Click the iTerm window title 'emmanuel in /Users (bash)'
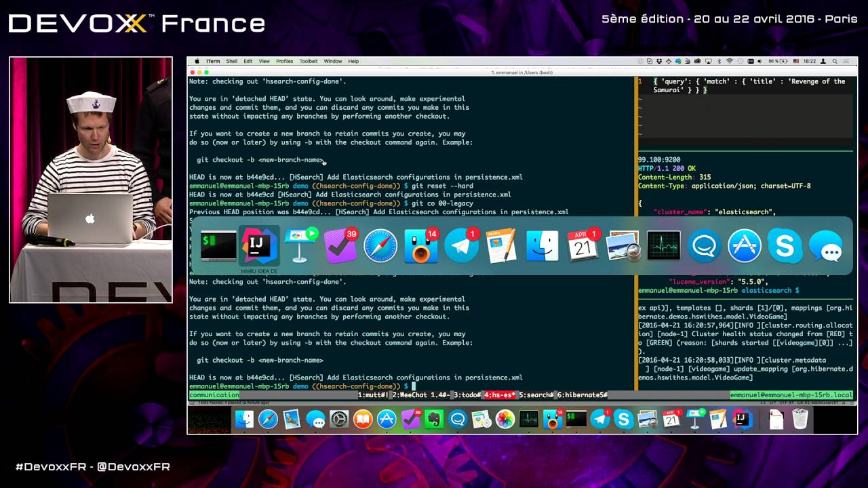868x488 pixels. click(x=521, y=73)
